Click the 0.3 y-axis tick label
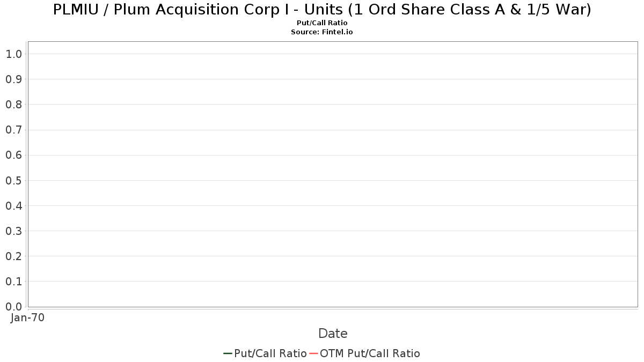 [14, 231]
